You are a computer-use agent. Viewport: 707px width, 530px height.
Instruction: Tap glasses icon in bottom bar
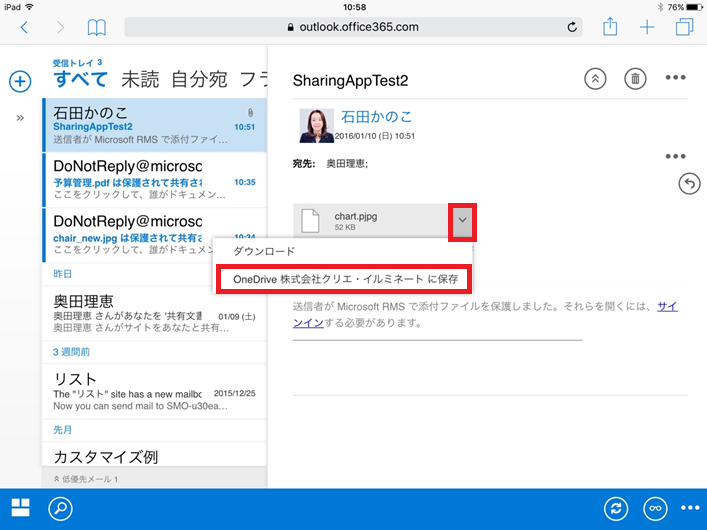click(x=655, y=508)
